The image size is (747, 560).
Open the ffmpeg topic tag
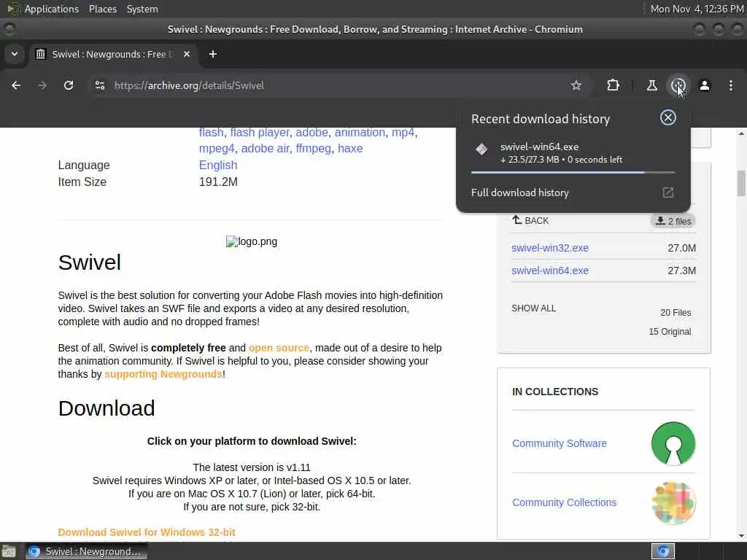pyautogui.click(x=314, y=149)
